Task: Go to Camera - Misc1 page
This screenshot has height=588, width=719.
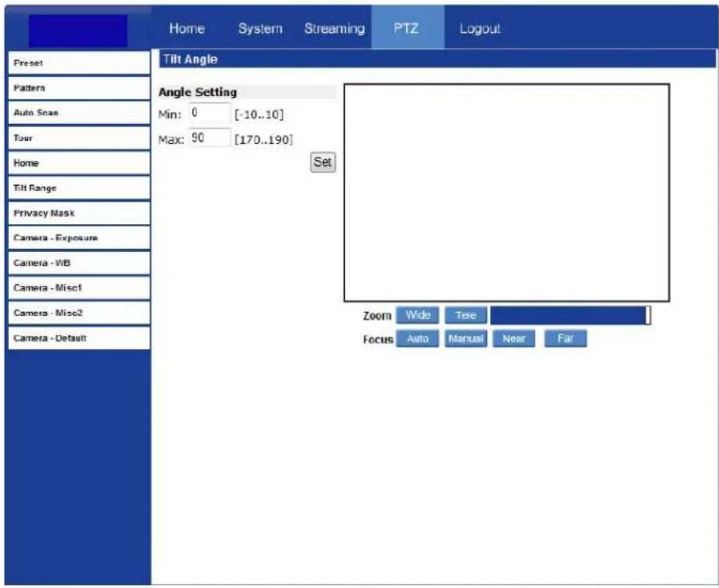Action: (79, 288)
